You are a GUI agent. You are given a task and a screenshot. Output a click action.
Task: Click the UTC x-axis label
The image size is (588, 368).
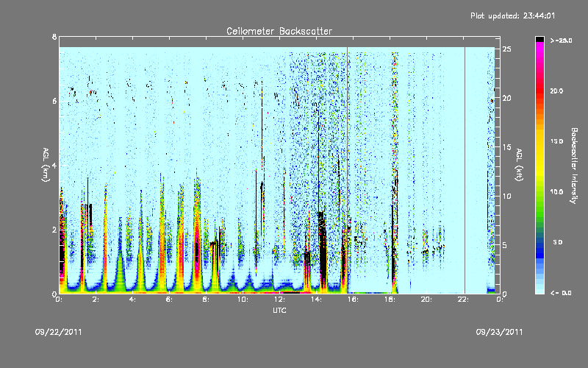(279, 310)
